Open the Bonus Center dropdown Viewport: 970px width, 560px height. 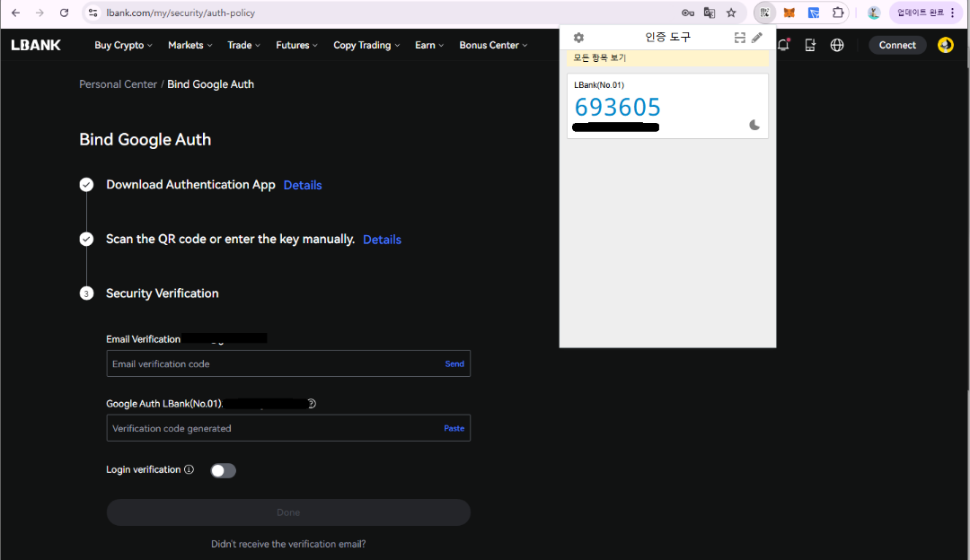coord(493,45)
